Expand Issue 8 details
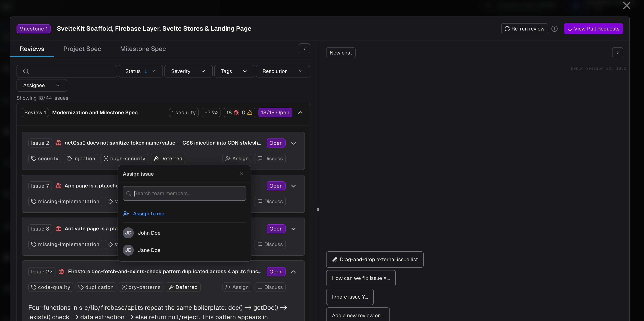This screenshot has width=644, height=321. (293, 229)
